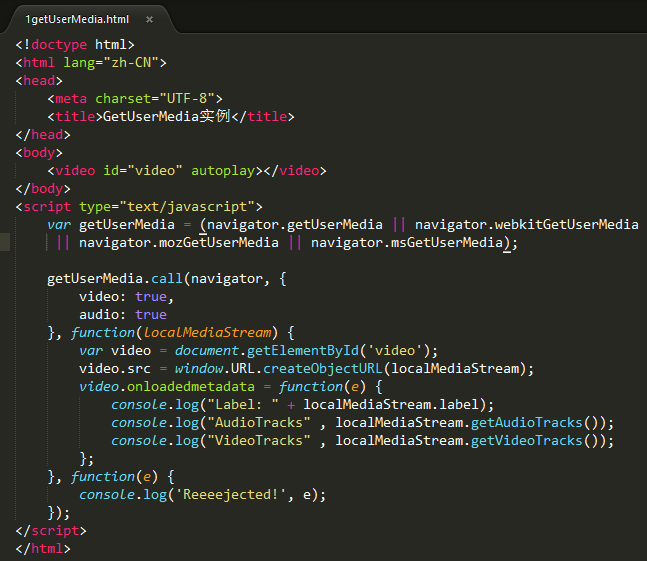Click the opening body tag
The width and height of the screenshot is (647, 561).
[39, 153]
